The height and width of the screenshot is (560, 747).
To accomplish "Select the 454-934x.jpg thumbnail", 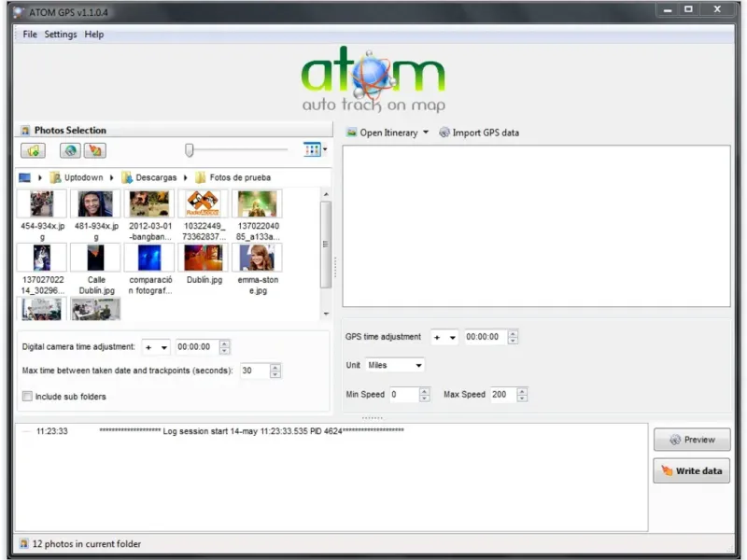I will point(42,203).
